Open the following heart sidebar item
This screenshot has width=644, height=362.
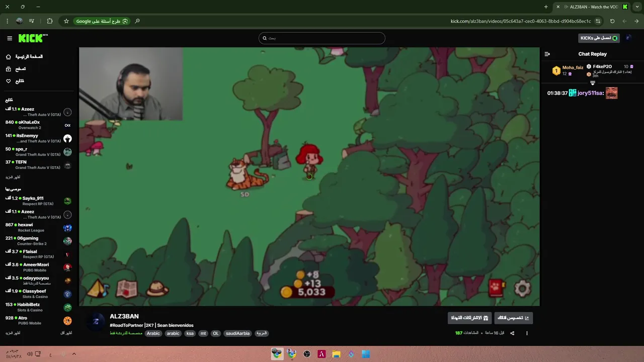tap(15, 81)
